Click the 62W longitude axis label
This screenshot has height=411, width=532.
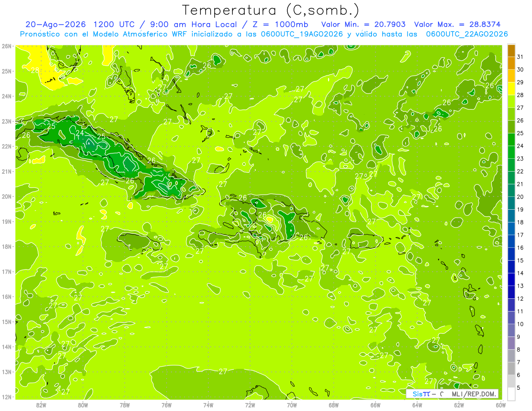(x=459, y=405)
